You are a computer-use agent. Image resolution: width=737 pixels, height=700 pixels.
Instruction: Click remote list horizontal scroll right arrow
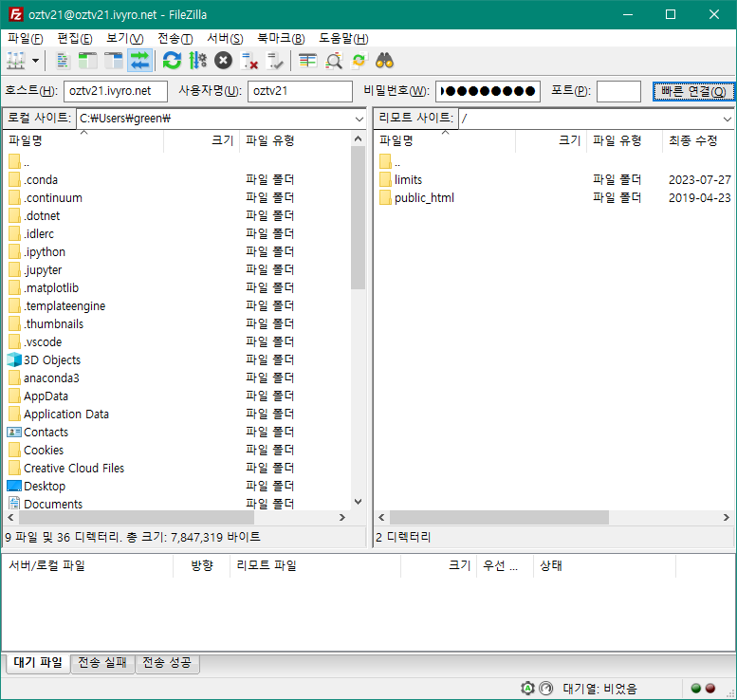click(727, 518)
